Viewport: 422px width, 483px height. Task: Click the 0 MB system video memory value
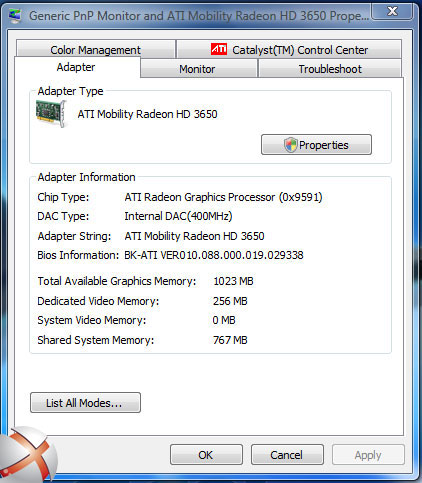pyautogui.click(x=224, y=320)
